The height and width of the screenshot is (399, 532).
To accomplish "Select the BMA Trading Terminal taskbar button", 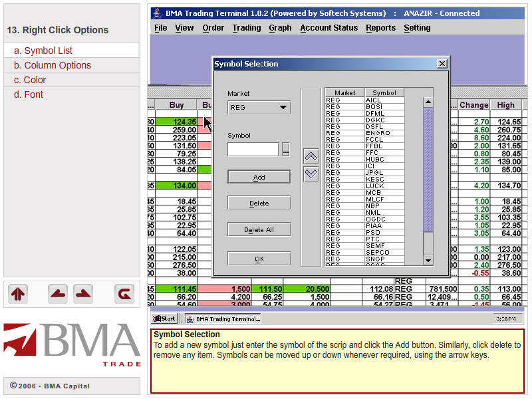I will (223, 319).
